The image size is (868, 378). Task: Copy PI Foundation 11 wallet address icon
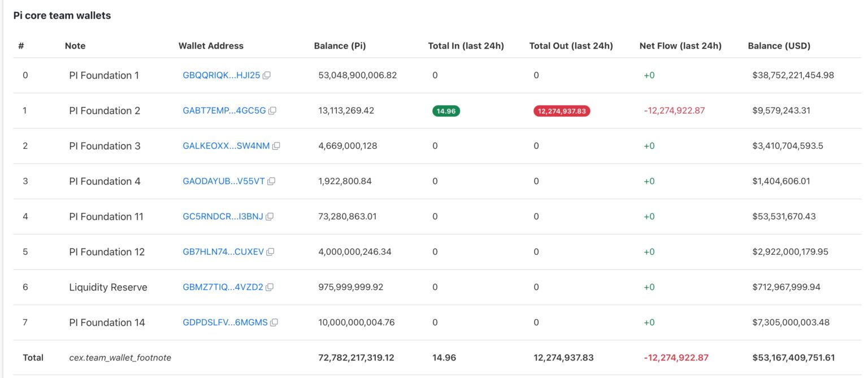click(270, 216)
